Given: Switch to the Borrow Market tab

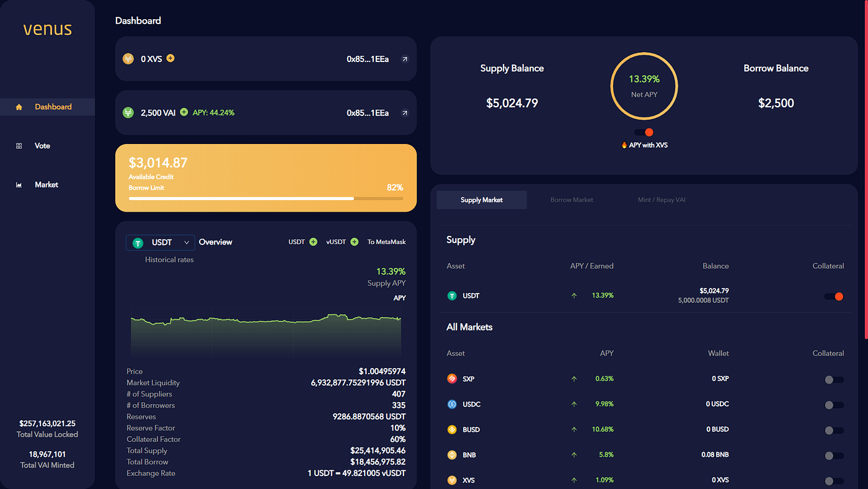Looking at the screenshot, I should point(572,200).
